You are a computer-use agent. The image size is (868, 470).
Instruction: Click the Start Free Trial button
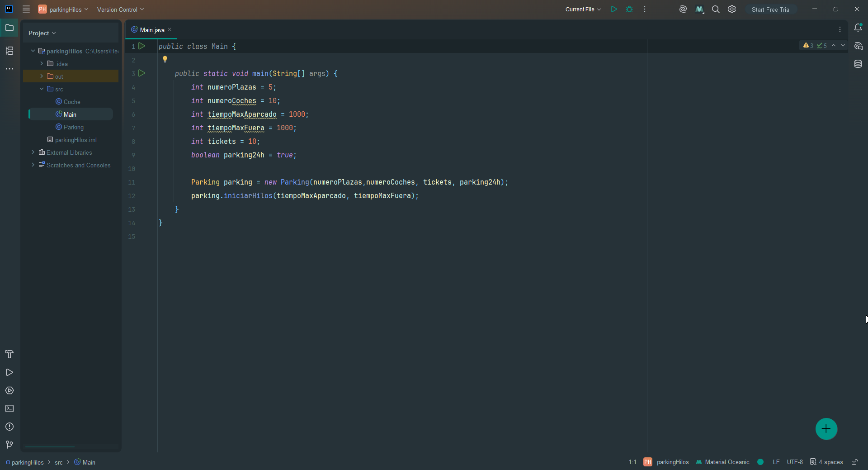pyautogui.click(x=771, y=9)
